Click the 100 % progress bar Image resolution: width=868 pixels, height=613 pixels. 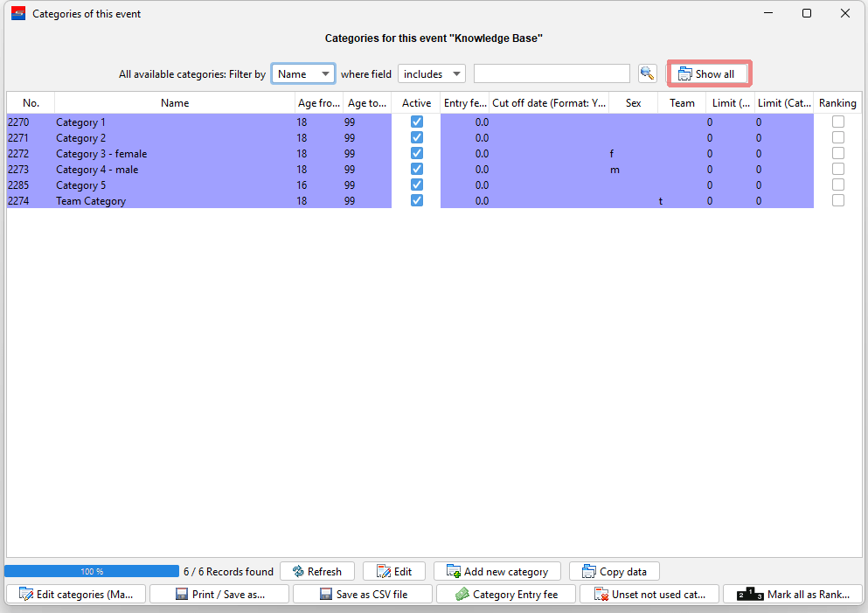coord(92,571)
